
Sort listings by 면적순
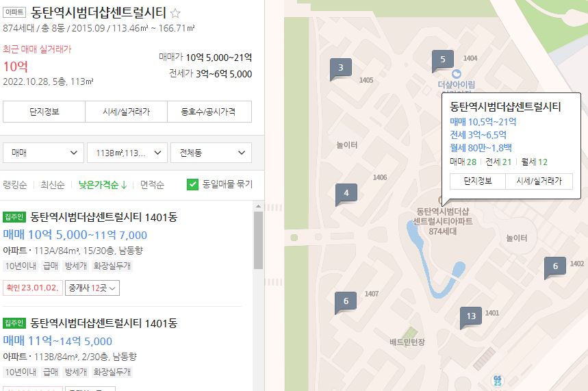pyautogui.click(x=152, y=185)
